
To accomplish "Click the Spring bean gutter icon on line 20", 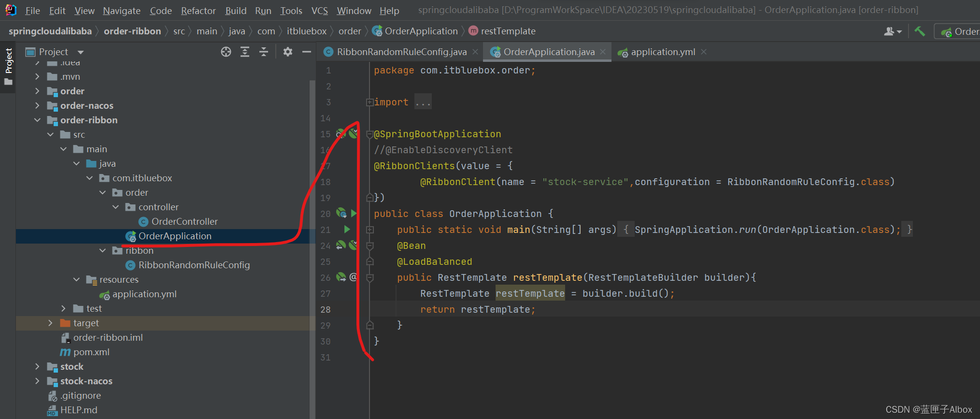I will click(x=341, y=213).
